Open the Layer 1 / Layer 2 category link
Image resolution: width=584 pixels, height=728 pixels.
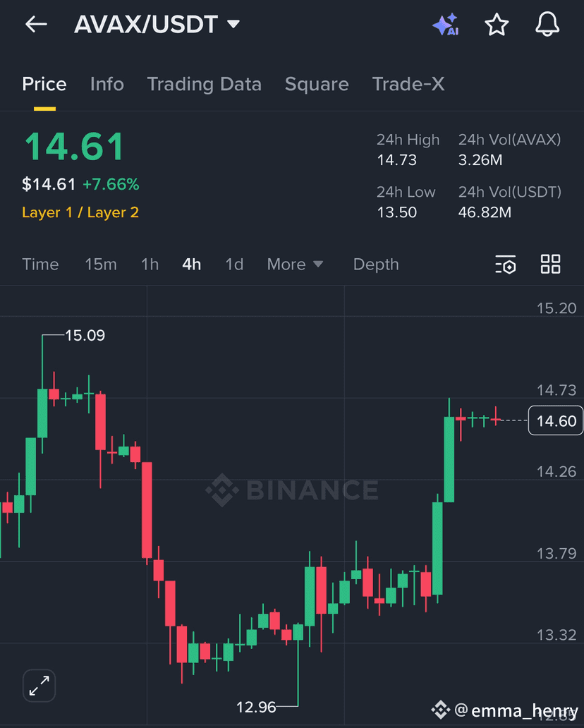click(80, 212)
